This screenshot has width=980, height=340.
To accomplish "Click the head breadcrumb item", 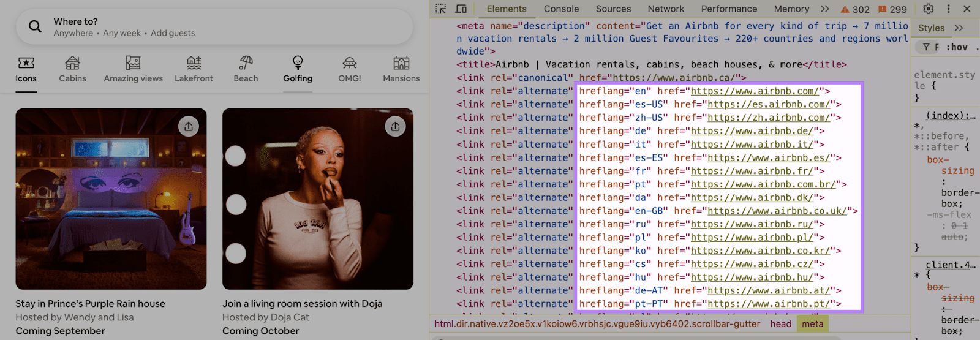I will 781,324.
